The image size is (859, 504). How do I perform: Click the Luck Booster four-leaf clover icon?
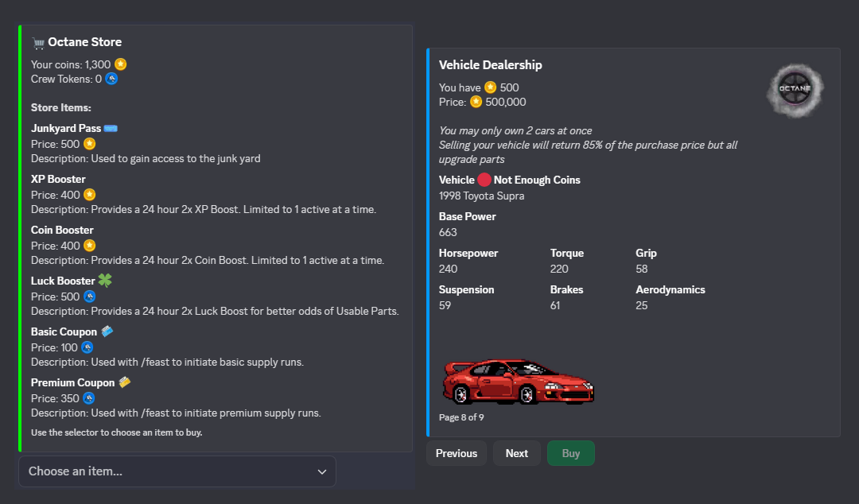tap(106, 281)
